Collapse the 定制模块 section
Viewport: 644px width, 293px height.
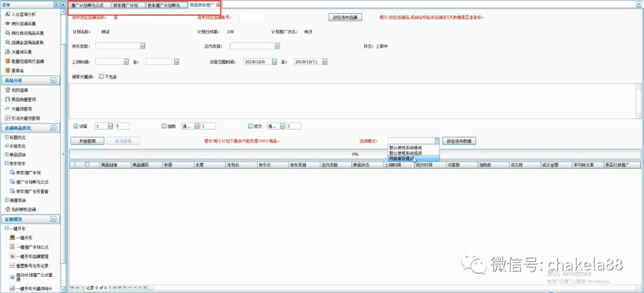(x=54, y=220)
